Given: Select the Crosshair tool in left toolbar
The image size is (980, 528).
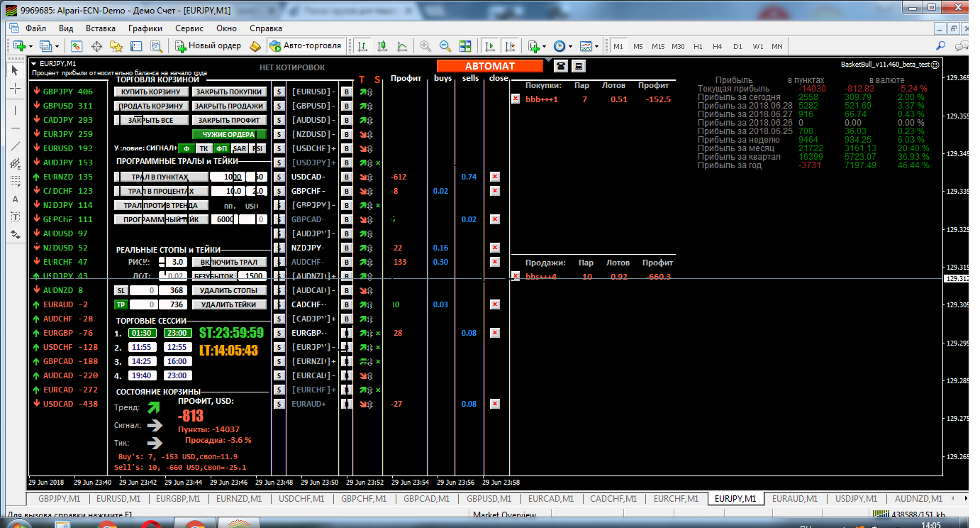Looking at the screenshot, I should 16,89.
